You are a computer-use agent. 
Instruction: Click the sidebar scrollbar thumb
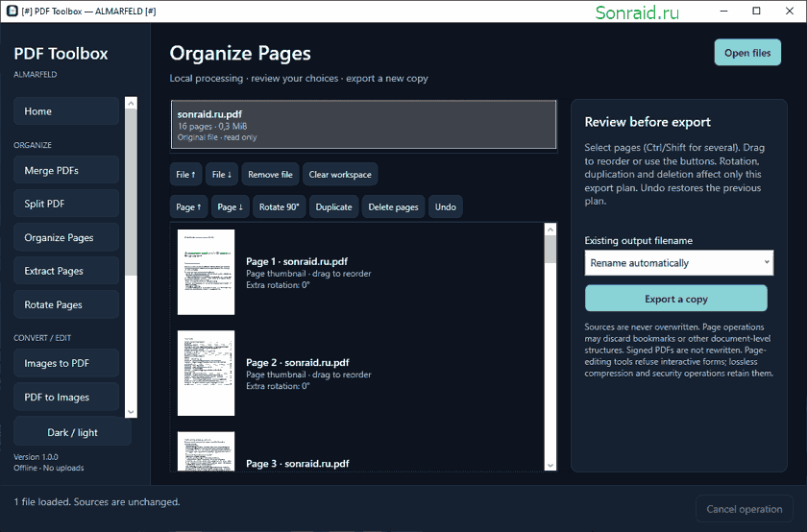[131, 192]
